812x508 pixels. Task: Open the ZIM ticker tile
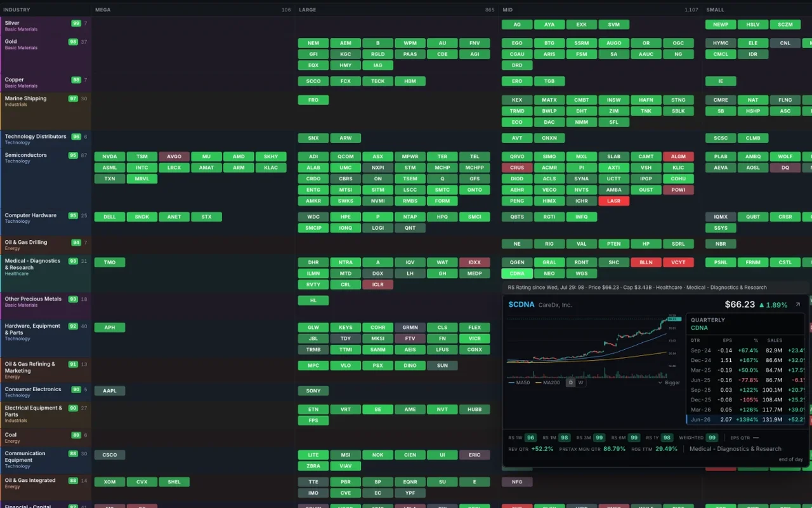[614, 111]
